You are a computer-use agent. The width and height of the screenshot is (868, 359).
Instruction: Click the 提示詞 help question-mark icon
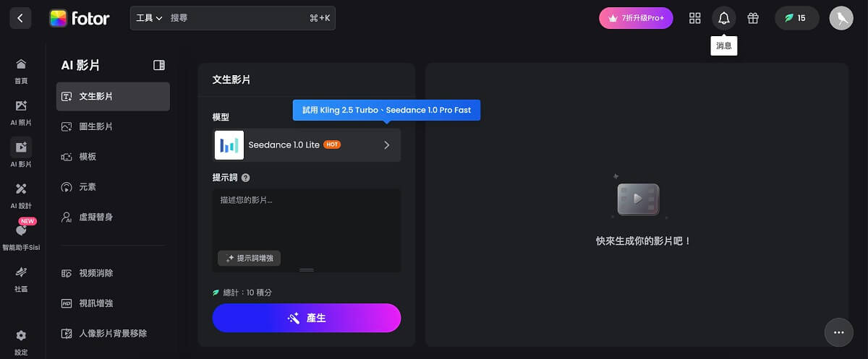tap(246, 178)
